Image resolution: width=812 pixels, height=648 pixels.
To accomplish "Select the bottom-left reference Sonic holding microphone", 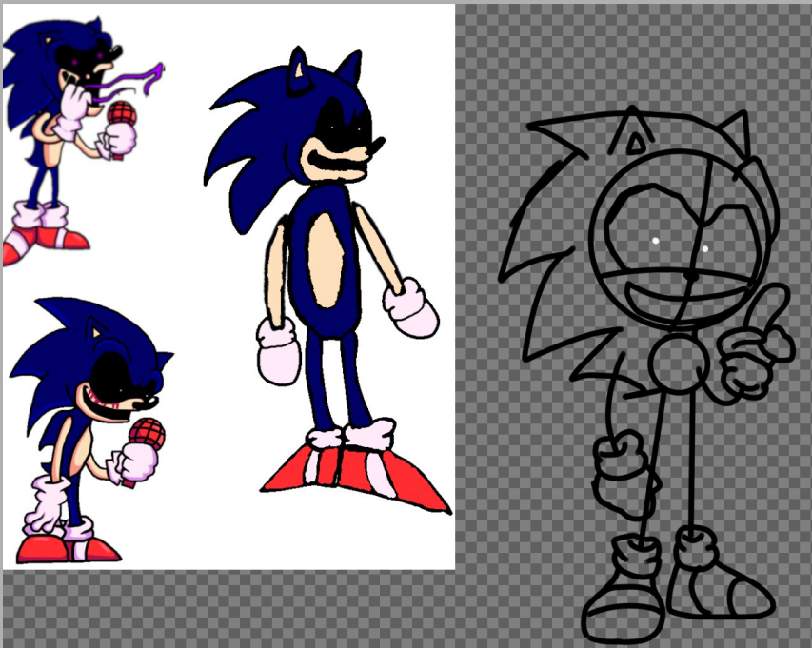I will tap(91, 431).
